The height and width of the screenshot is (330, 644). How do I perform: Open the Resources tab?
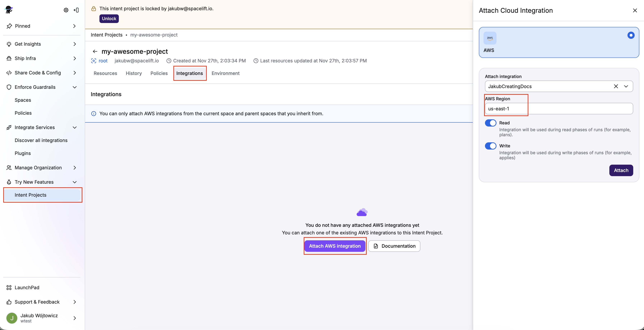click(x=105, y=73)
